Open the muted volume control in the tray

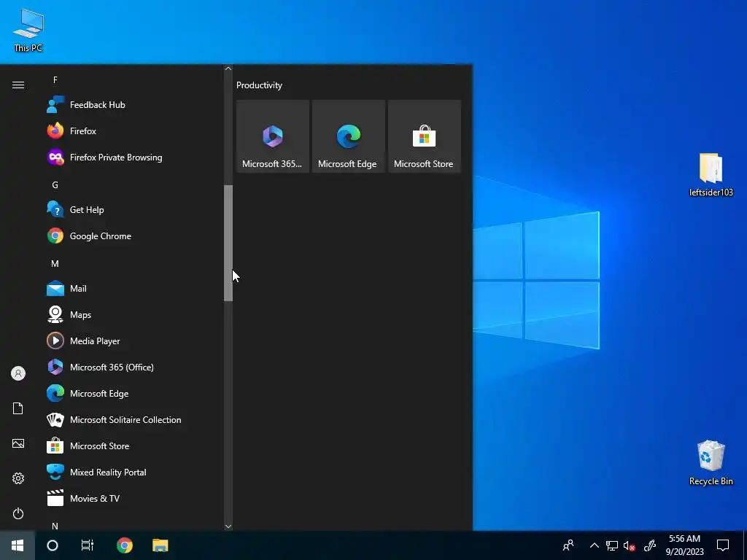(x=629, y=545)
